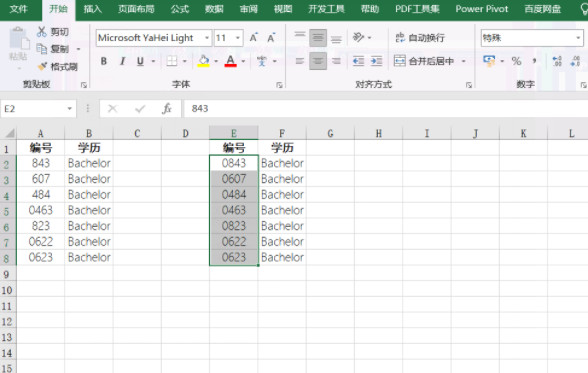
Task: Open number format 特殊 dropdown
Action: (578, 38)
